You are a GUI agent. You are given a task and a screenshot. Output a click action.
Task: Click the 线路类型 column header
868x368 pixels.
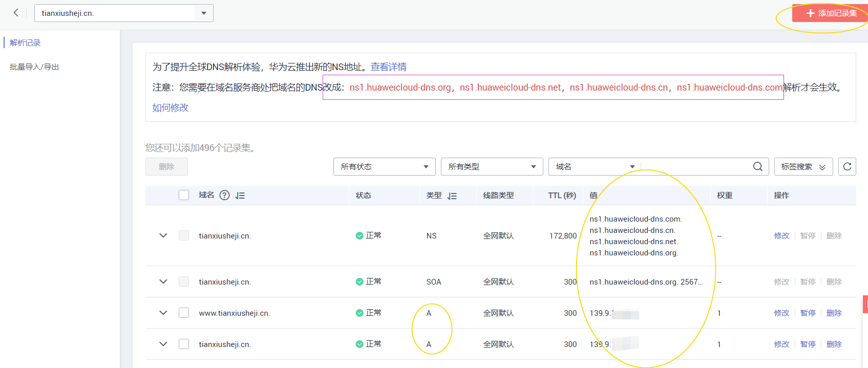[498, 196]
